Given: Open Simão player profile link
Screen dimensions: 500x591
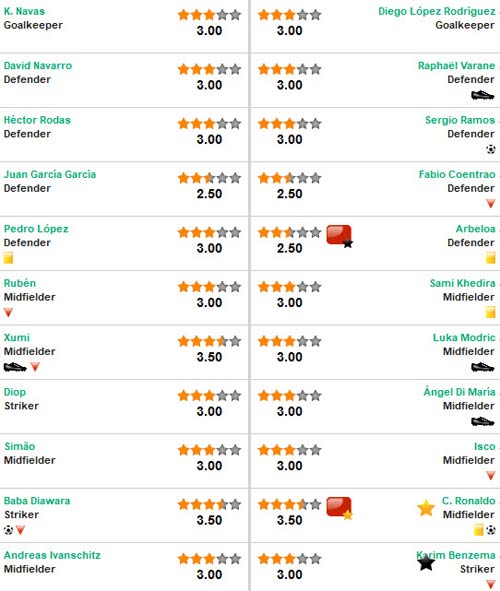Looking at the screenshot, I should click(20, 446).
